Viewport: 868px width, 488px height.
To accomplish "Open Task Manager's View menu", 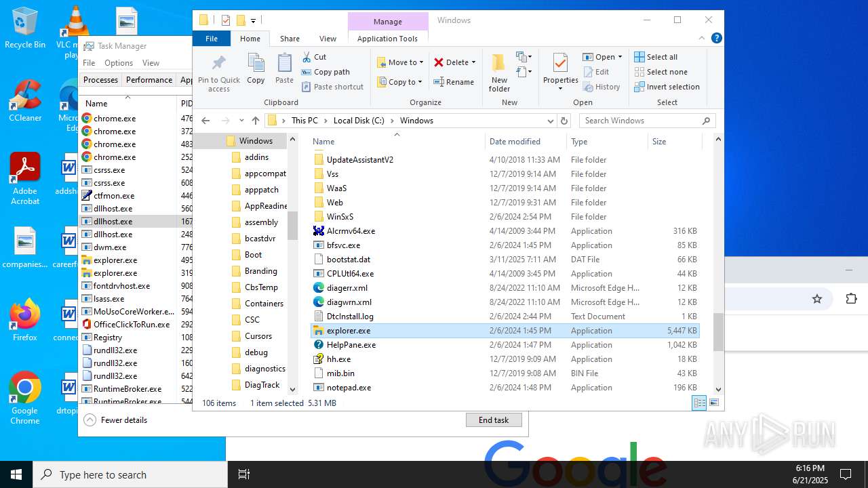I will pos(151,63).
